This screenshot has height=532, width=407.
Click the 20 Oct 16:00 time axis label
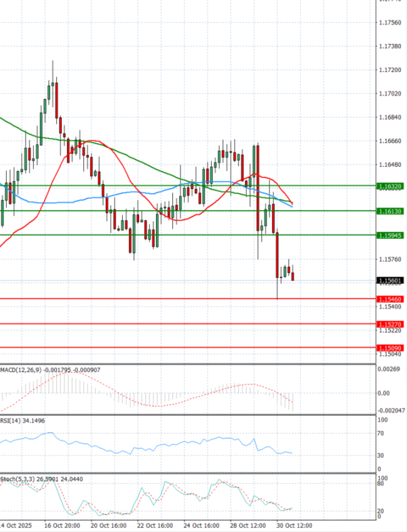pyautogui.click(x=109, y=525)
